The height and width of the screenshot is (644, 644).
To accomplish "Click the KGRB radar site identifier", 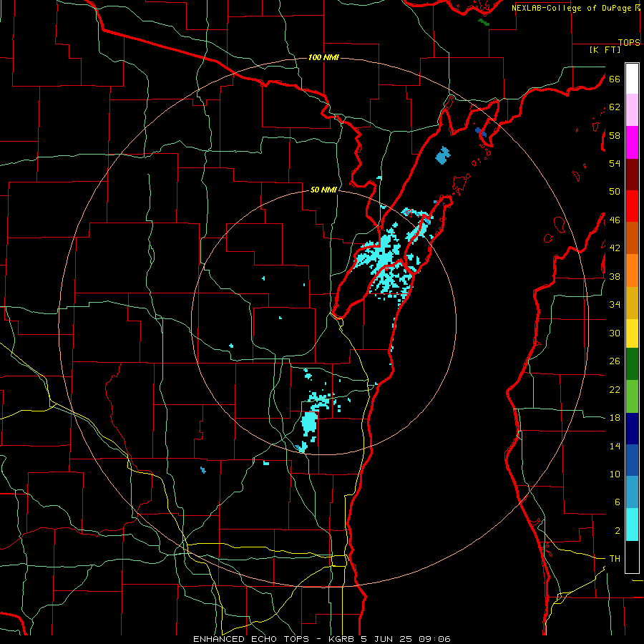I will (x=343, y=639).
